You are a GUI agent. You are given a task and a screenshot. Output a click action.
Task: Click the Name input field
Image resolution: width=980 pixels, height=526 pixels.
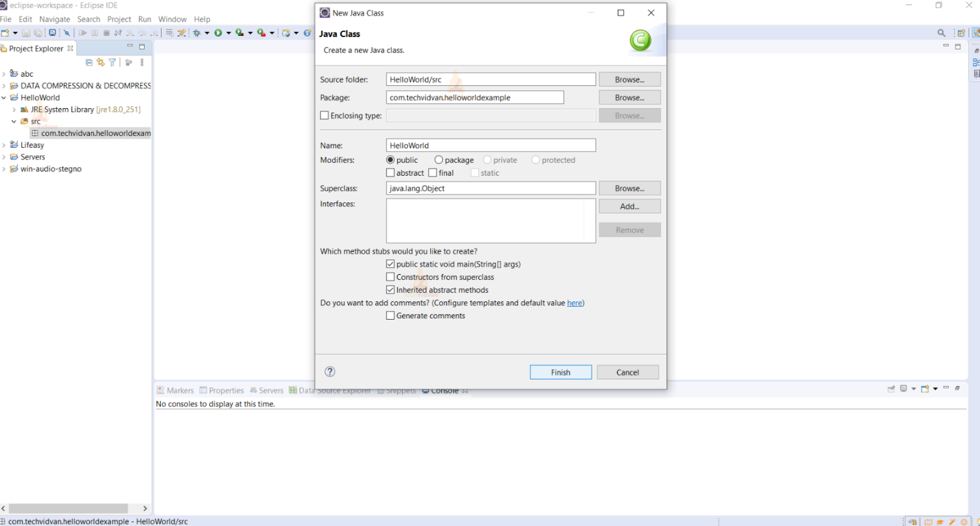[491, 145]
